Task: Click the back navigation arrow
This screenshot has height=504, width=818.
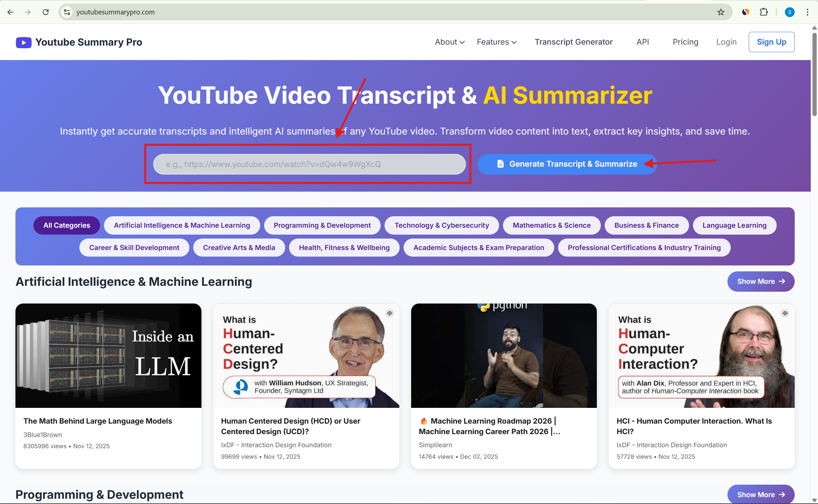Action: pyautogui.click(x=10, y=12)
